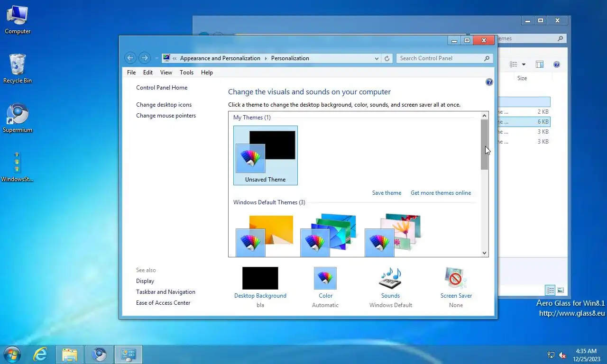Open the Computer desktop icon
The height and width of the screenshot is (364, 607).
18,19
